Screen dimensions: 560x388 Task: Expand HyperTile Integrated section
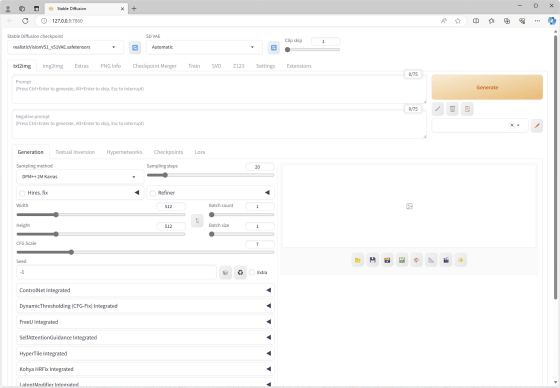tap(145, 354)
